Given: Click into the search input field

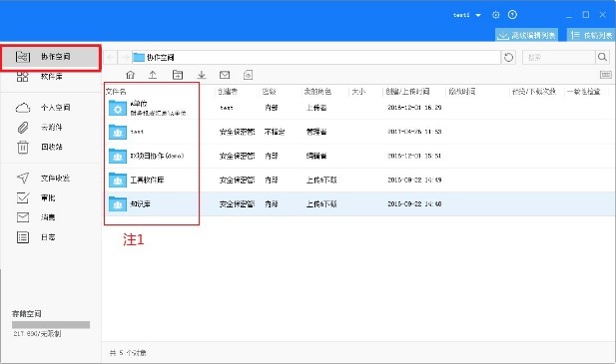Looking at the screenshot, I should pos(559,57).
